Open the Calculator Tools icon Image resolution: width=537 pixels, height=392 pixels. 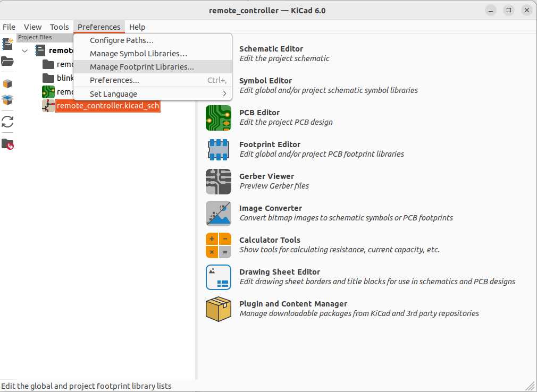coord(218,245)
